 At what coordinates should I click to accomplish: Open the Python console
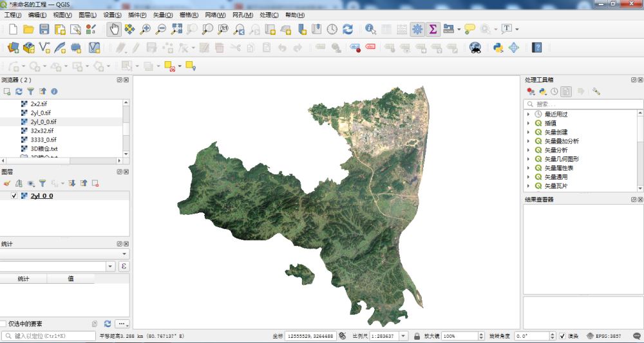click(498, 48)
